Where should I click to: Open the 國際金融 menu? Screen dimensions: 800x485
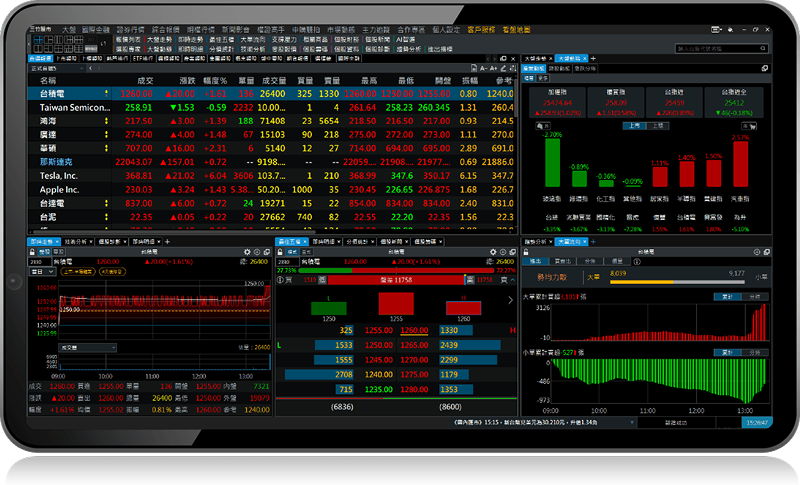95,30
